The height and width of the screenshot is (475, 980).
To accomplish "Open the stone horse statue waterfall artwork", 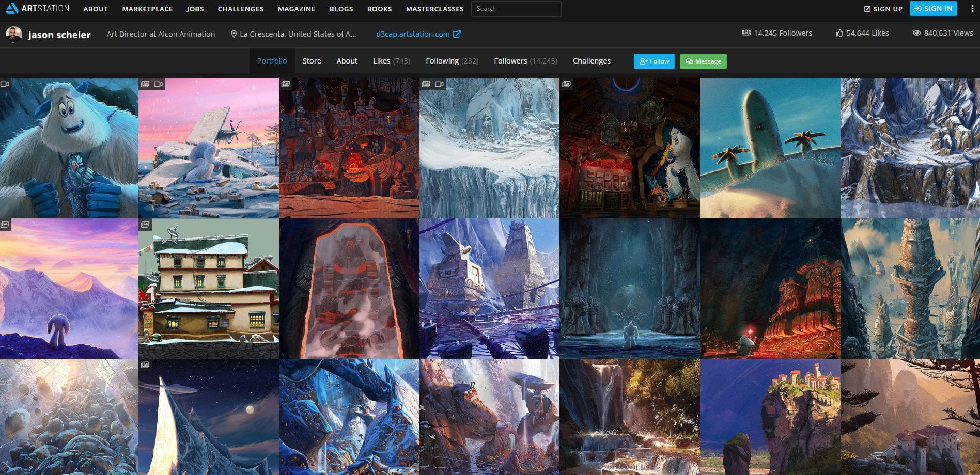I will (489, 417).
